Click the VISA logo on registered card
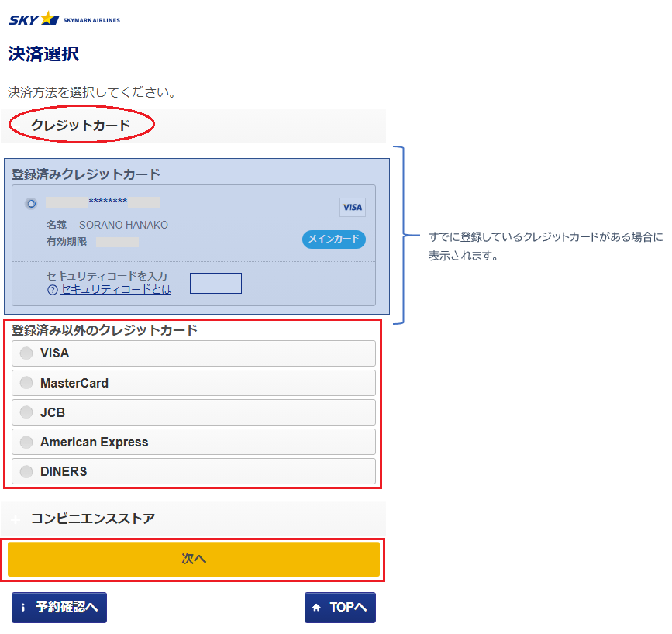The image size is (672, 634). click(x=352, y=208)
